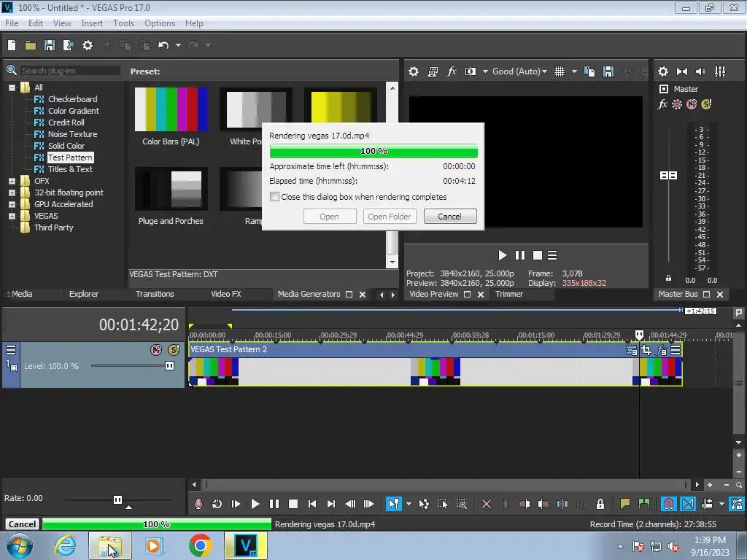Click the Normal Edit Tool icon
This screenshot has height=560, width=747.
tap(393, 504)
